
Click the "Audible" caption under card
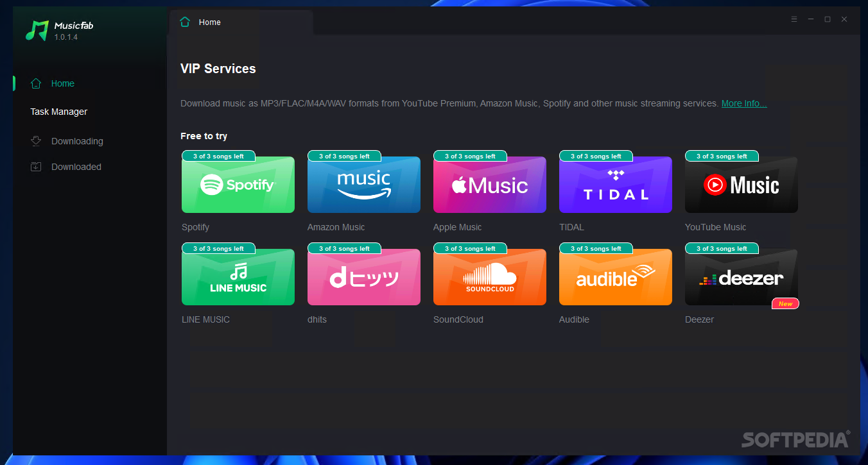pyautogui.click(x=574, y=319)
